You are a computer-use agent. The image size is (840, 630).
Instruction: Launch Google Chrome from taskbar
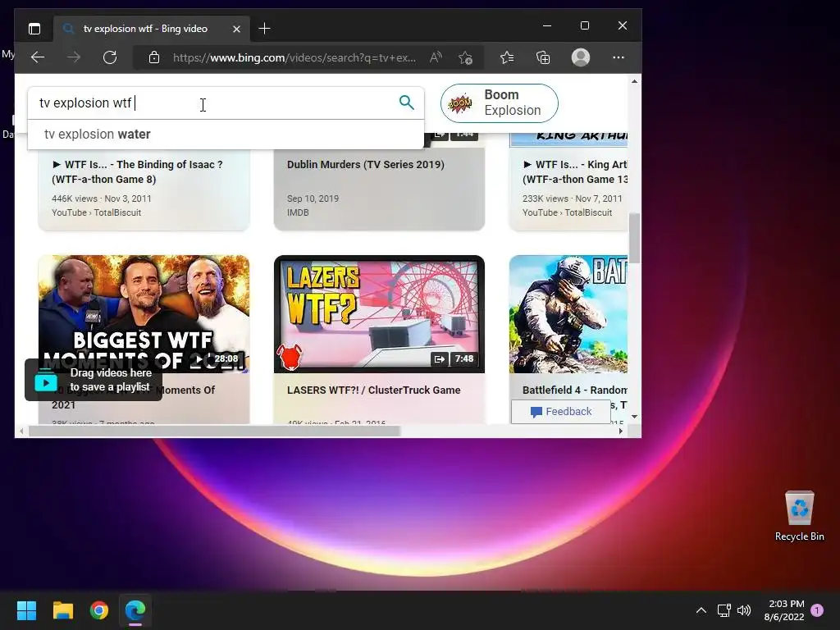coord(99,610)
